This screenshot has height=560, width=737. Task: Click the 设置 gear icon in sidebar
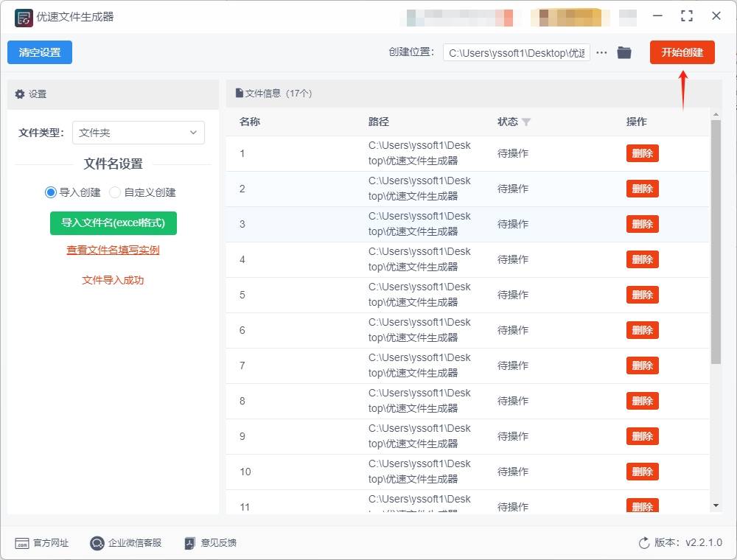point(20,94)
